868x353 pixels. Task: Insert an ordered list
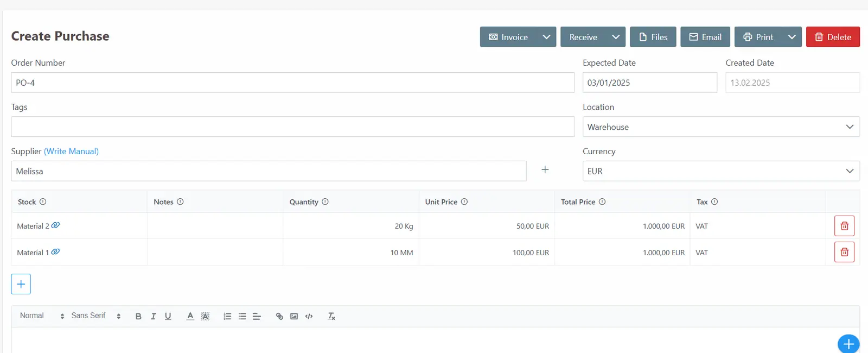pyautogui.click(x=227, y=316)
